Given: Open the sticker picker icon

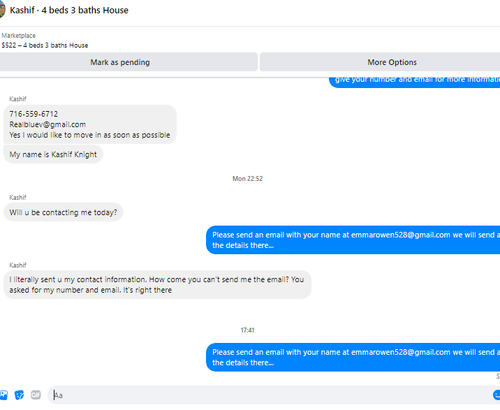Looking at the screenshot, I should point(19,395).
